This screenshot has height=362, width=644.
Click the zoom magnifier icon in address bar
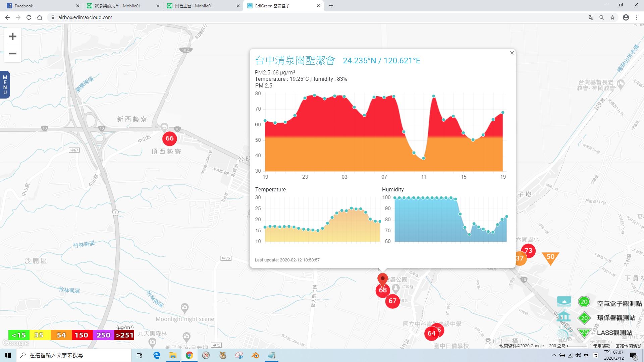coord(602,17)
